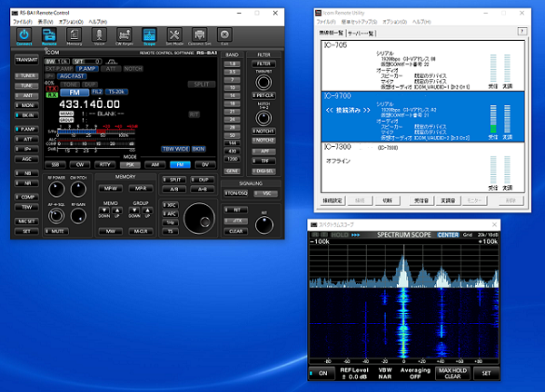Open the Memory toolbar icon
Viewport: 545px width, 392px height.
(x=74, y=35)
